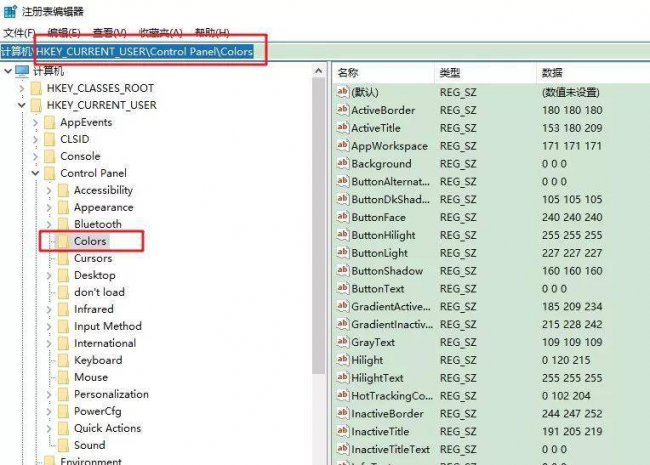The image size is (650, 465).
Task: Collapse the Control Panel key
Action: tap(36, 173)
